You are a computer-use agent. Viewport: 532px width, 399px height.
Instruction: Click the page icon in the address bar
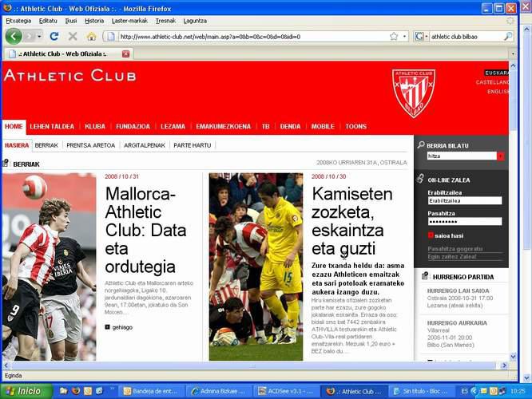click(x=110, y=36)
